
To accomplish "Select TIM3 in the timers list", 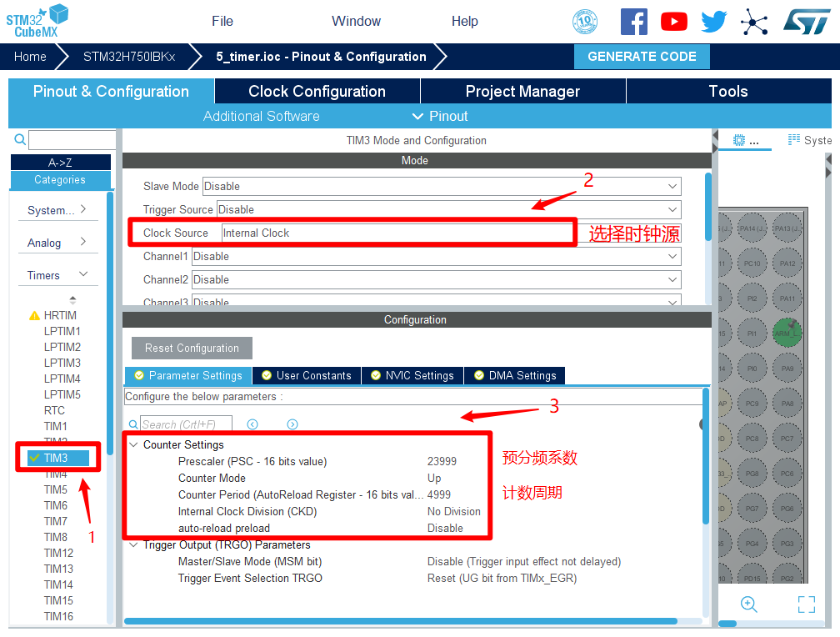I will coord(56,458).
